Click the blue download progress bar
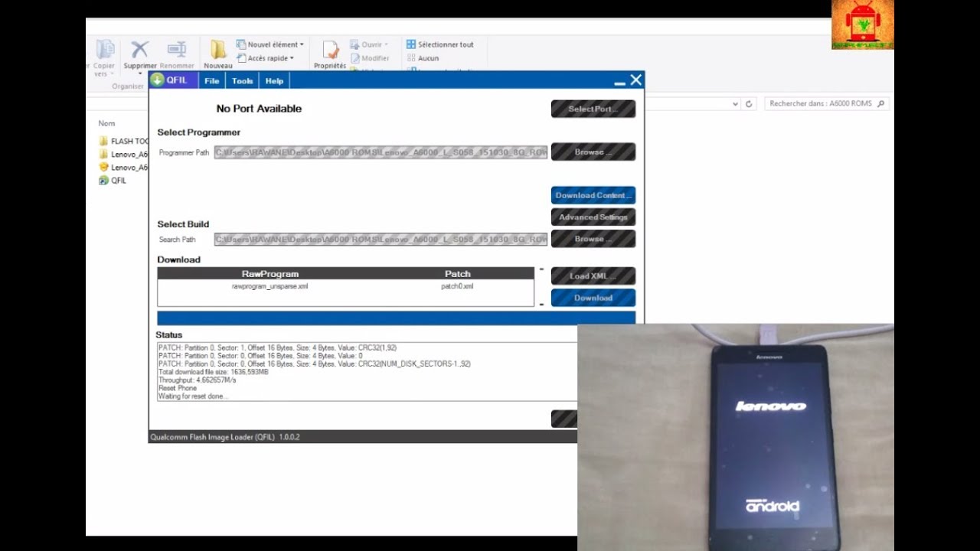Image resolution: width=980 pixels, height=551 pixels. coord(396,318)
